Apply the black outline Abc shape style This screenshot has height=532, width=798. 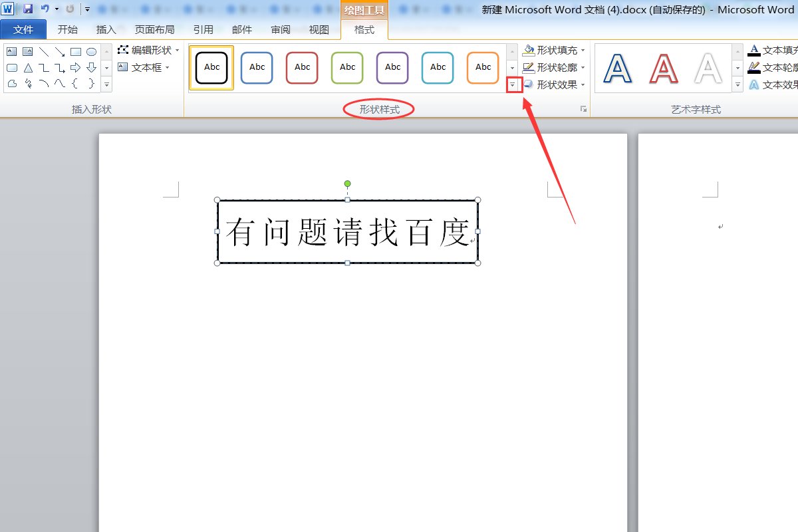[211, 67]
